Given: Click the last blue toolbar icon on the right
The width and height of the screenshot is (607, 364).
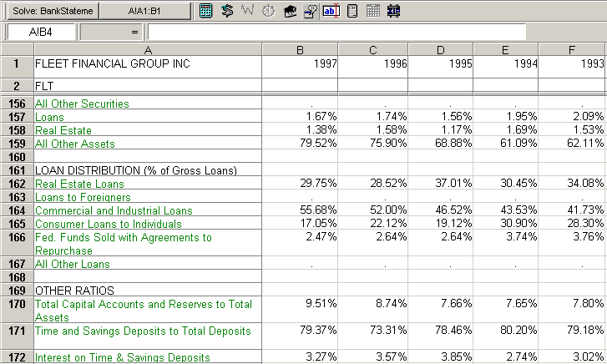Looking at the screenshot, I should click(x=393, y=12).
